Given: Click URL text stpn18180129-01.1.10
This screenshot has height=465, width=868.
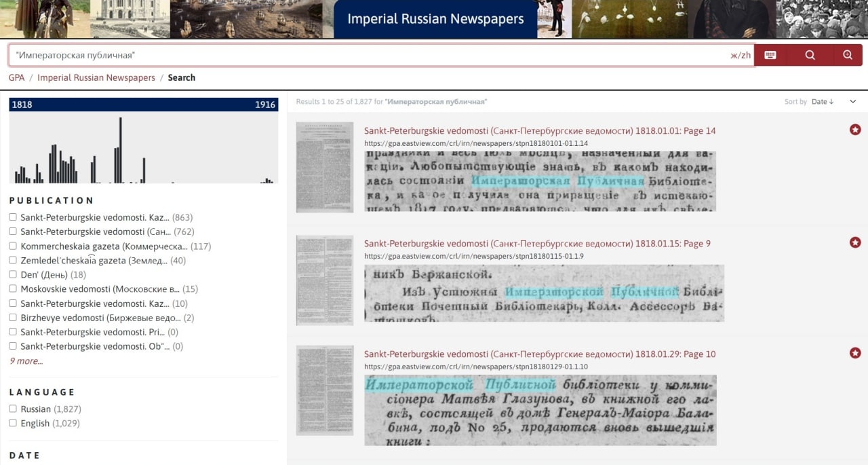Looking at the screenshot, I should (x=475, y=367).
